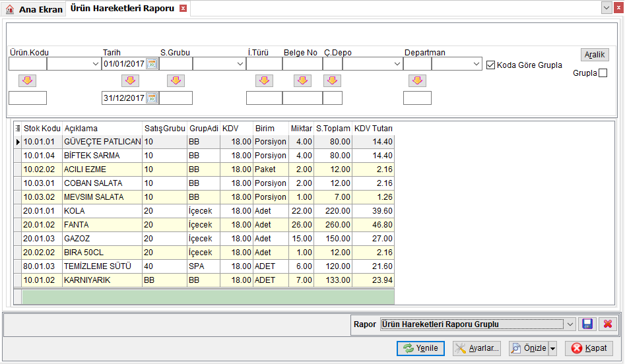Screen dimensions: 625x364
Task: Open Ayarlar settings button
Action: coord(477,348)
